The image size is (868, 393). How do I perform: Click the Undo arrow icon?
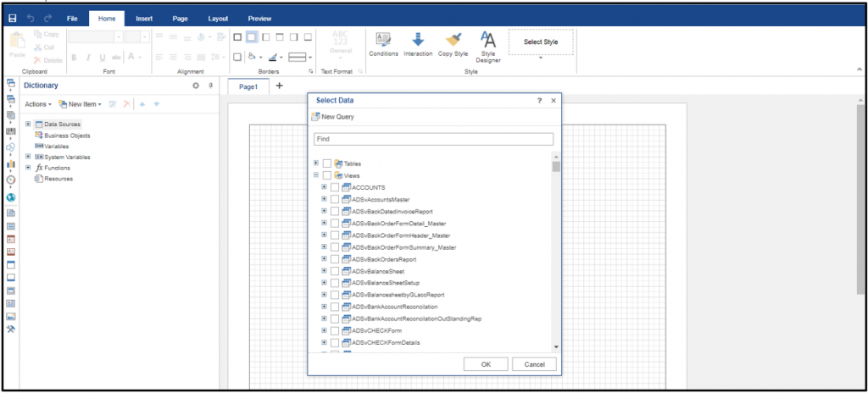tap(31, 19)
